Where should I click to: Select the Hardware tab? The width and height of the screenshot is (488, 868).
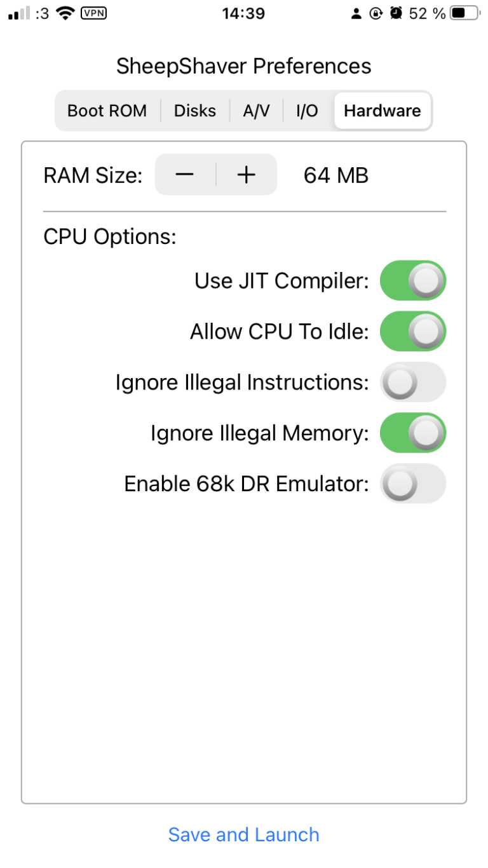point(383,111)
